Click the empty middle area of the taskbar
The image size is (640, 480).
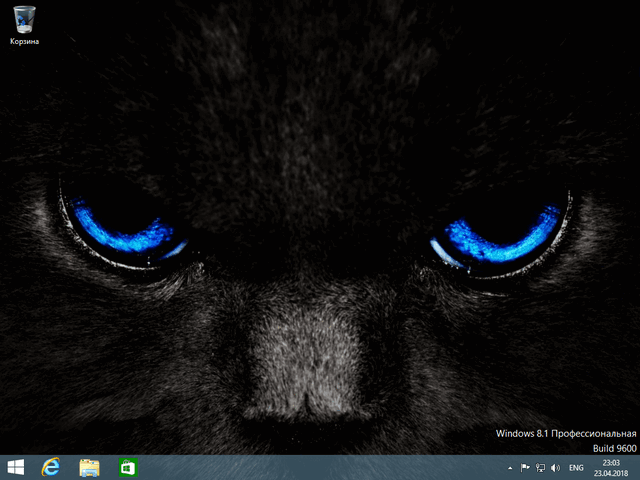pos(320,467)
